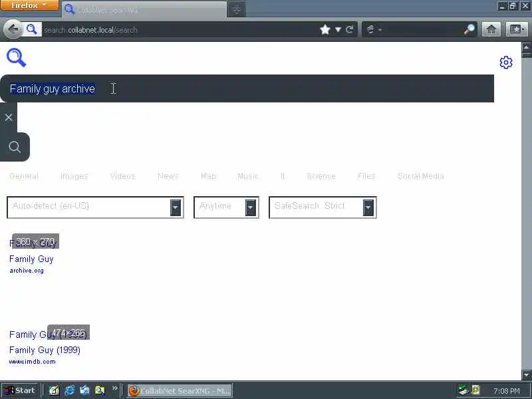The height and width of the screenshot is (399, 532).
Task: Click the scrollbar up arrow
Action: coord(527,47)
